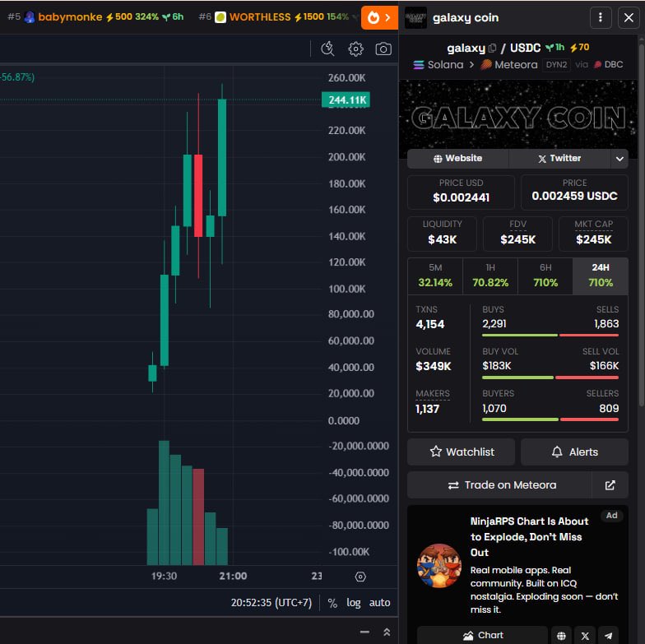
Task: Click the buyers versus sellers bar
Action: [x=550, y=419]
